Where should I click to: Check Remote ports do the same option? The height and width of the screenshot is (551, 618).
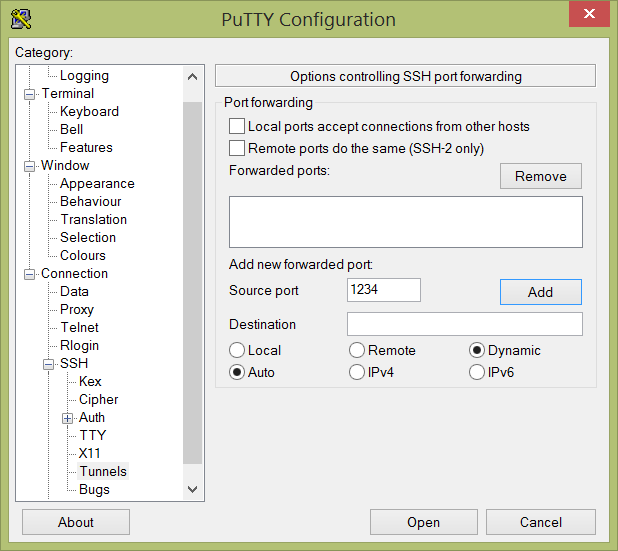coord(237,149)
